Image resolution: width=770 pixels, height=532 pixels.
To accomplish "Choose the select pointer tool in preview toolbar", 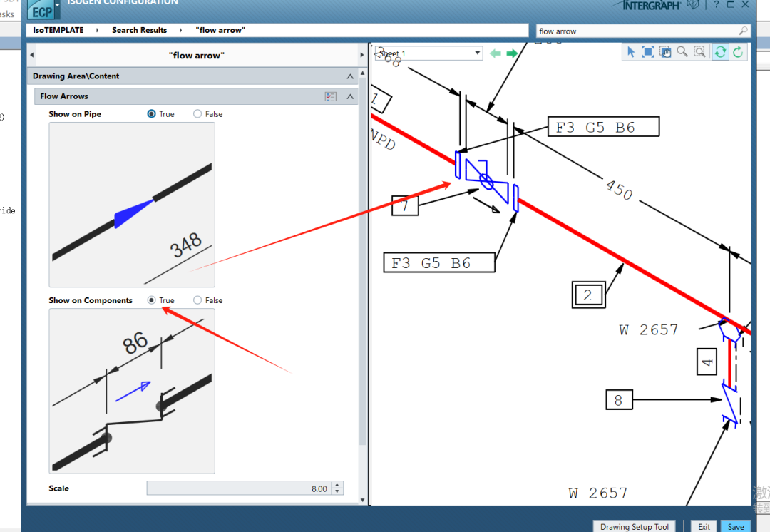I will tap(631, 52).
